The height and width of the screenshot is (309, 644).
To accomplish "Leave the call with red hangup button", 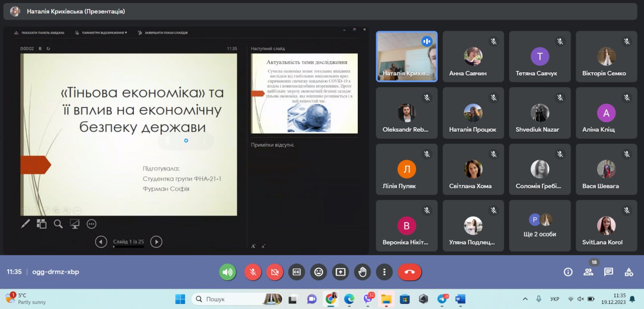I will (410, 272).
